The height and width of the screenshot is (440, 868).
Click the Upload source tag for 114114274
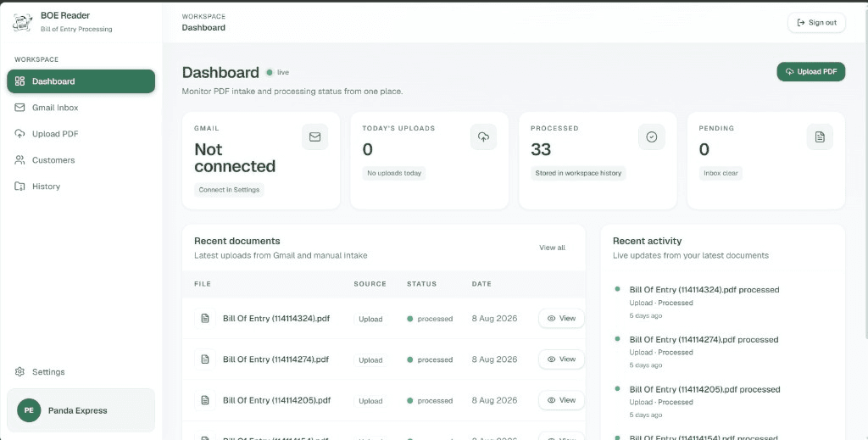click(370, 360)
